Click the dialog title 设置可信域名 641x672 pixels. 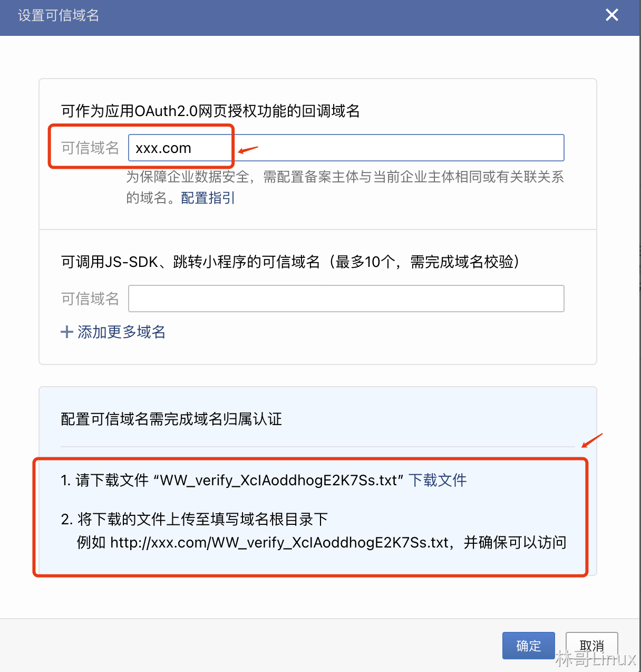[59, 15]
